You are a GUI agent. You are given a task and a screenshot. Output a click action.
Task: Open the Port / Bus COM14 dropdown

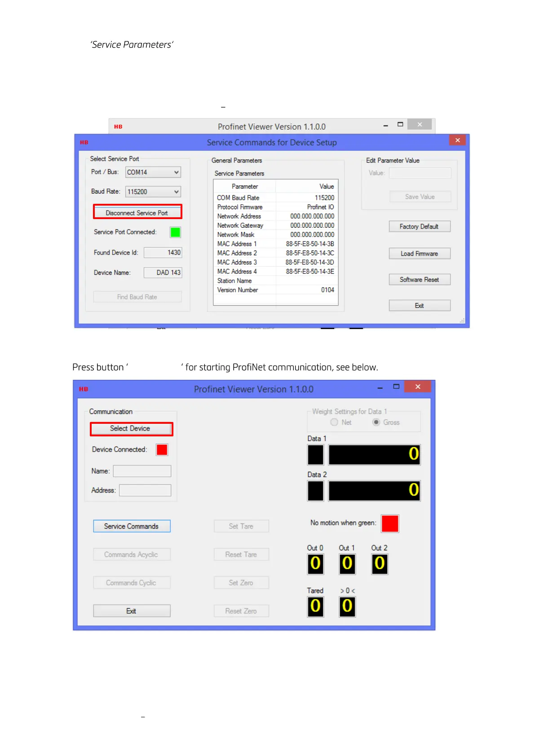(x=153, y=172)
